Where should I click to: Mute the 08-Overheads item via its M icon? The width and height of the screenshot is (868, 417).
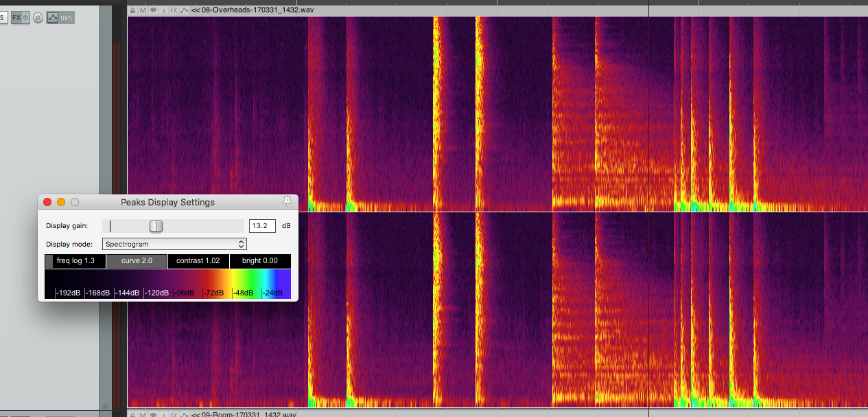(x=142, y=10)
